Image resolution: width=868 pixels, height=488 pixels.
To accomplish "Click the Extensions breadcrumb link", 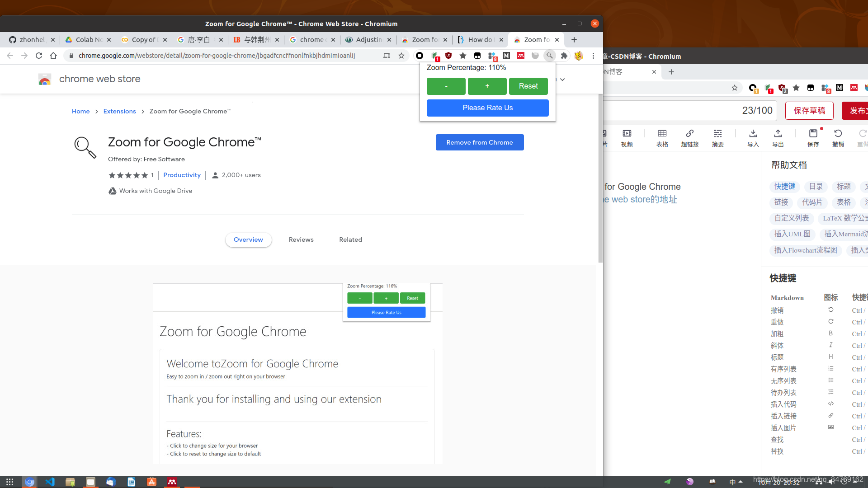I will pyautogui.click(x=119, y=111).
